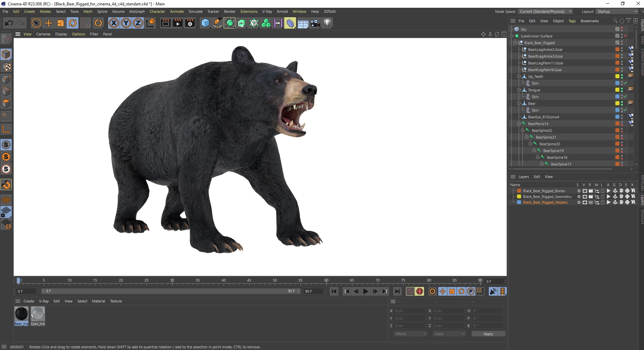Image resolution: width=644 pixels, height=350 pixels.
Task: Click the Enable Axis L-shaped icon
Action: point(6,129)
